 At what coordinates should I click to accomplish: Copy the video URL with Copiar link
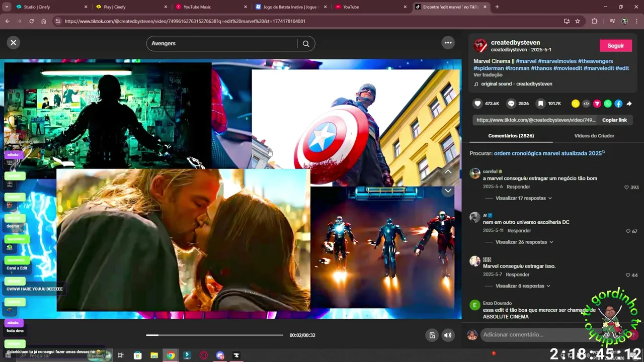click(x=614, y=120)
